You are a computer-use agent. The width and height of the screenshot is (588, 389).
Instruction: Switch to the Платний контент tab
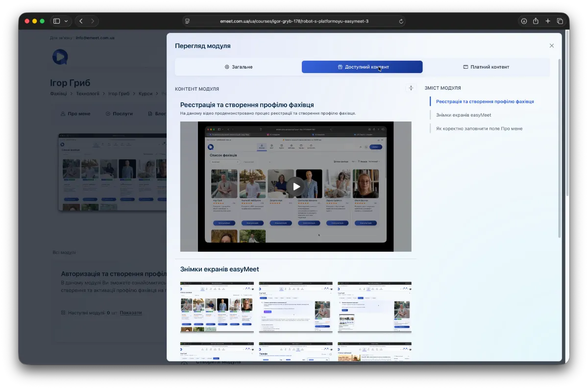tap(486, 67)
